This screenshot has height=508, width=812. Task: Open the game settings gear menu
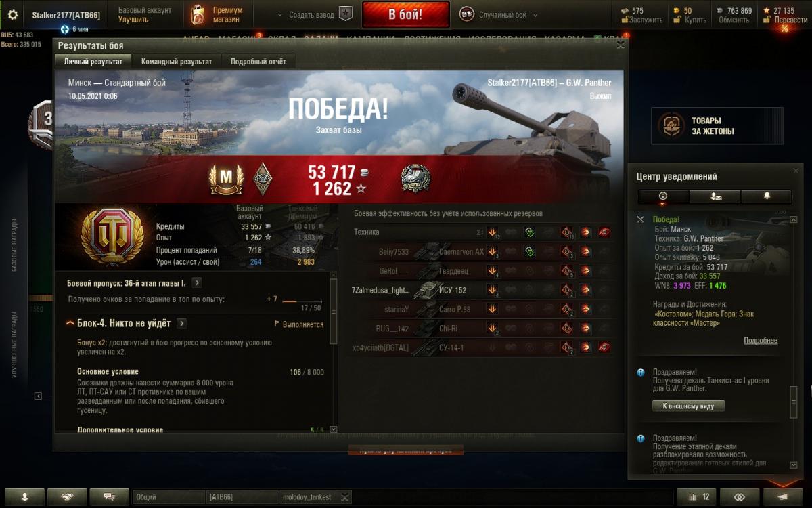click(13, 14)
